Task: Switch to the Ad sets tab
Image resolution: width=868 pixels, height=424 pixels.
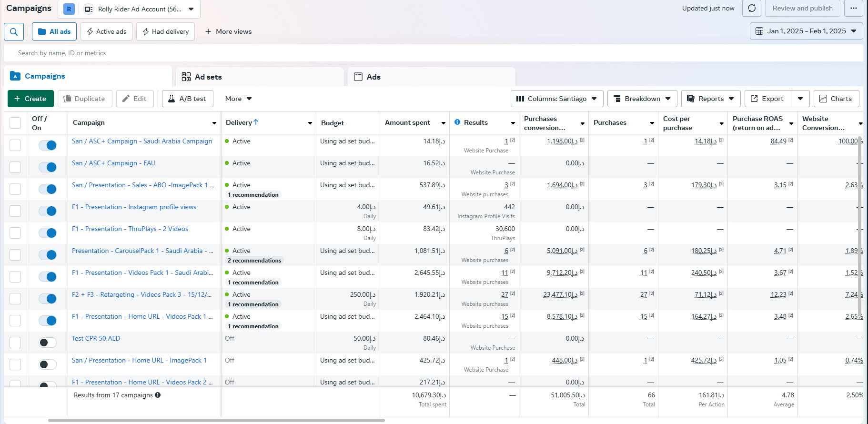Action: pos(260,77)
